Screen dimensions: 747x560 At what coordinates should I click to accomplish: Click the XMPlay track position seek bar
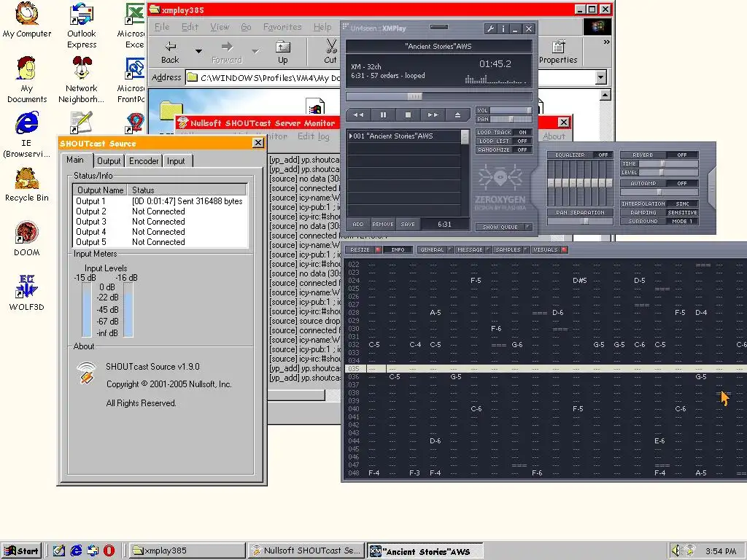438,96
